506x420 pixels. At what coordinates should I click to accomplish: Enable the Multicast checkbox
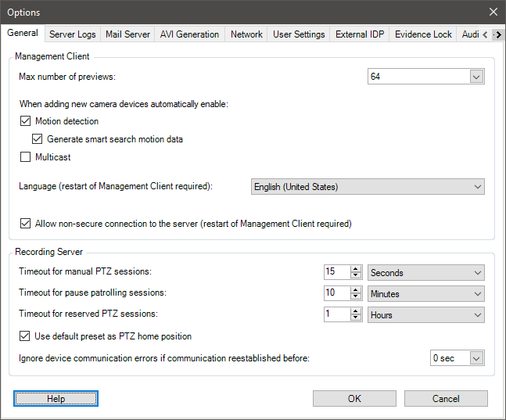tap(26, 157)
